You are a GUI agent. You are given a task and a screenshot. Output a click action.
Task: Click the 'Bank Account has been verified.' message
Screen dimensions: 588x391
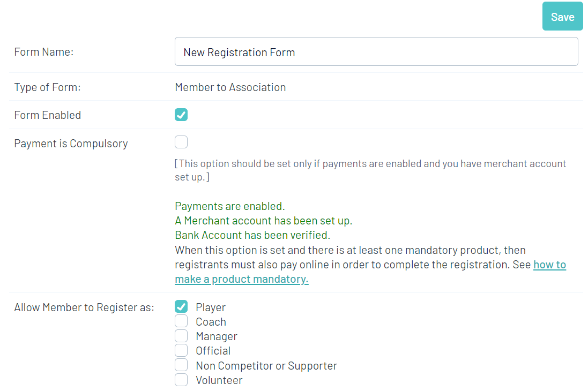pos(252,235)
